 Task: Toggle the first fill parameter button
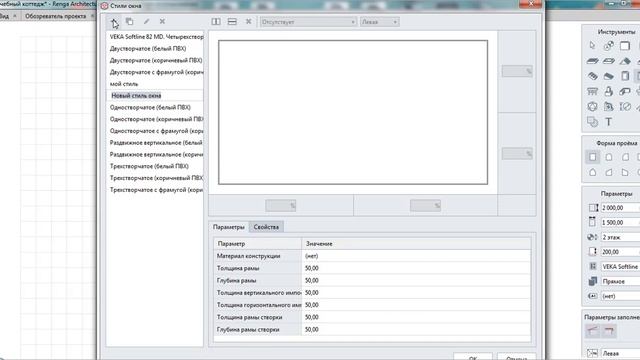pyautogui.click(x=593, y=331)
